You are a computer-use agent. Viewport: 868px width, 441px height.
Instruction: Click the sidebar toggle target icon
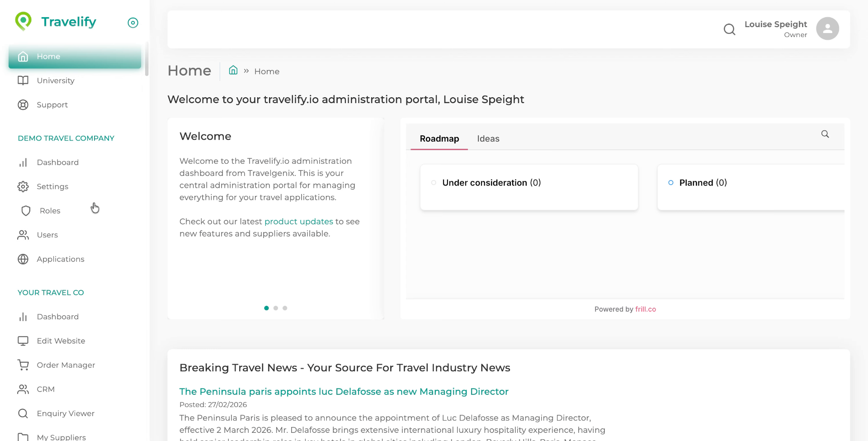tap(133, 23)
